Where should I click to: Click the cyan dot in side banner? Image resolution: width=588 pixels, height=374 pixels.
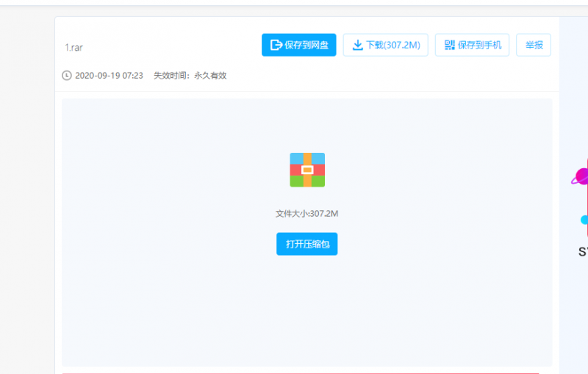pos(584,220)
